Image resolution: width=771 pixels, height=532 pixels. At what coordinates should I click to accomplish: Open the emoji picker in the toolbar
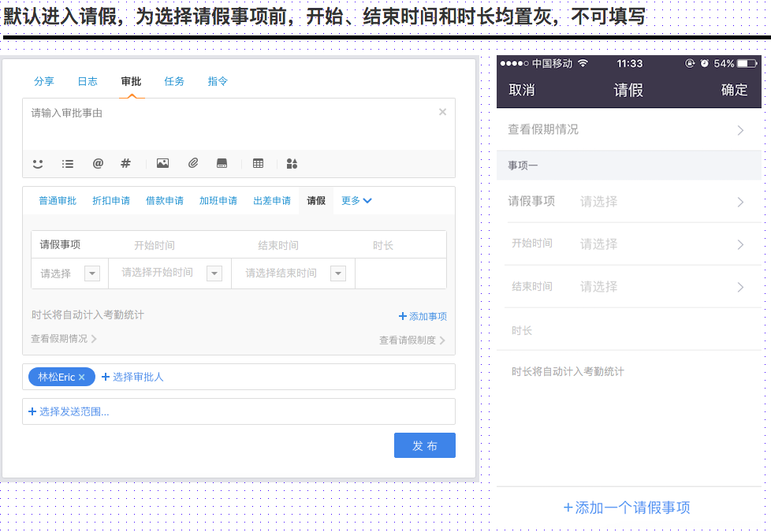38,164
